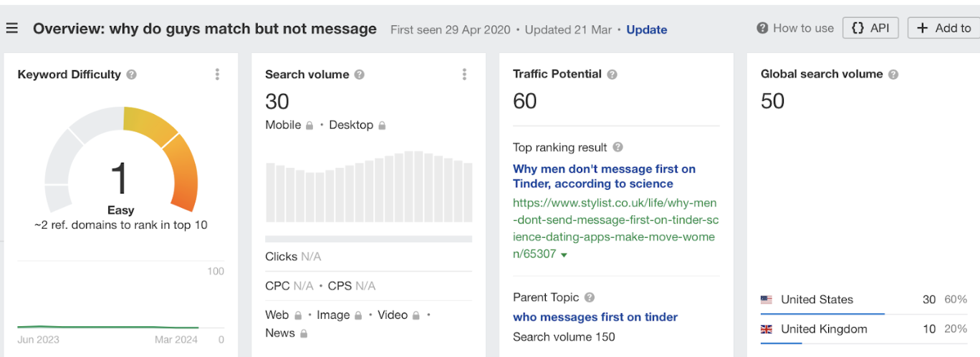
Task: Open the Keyword Difficulty three-dot options menu
Action: (217, 75)
